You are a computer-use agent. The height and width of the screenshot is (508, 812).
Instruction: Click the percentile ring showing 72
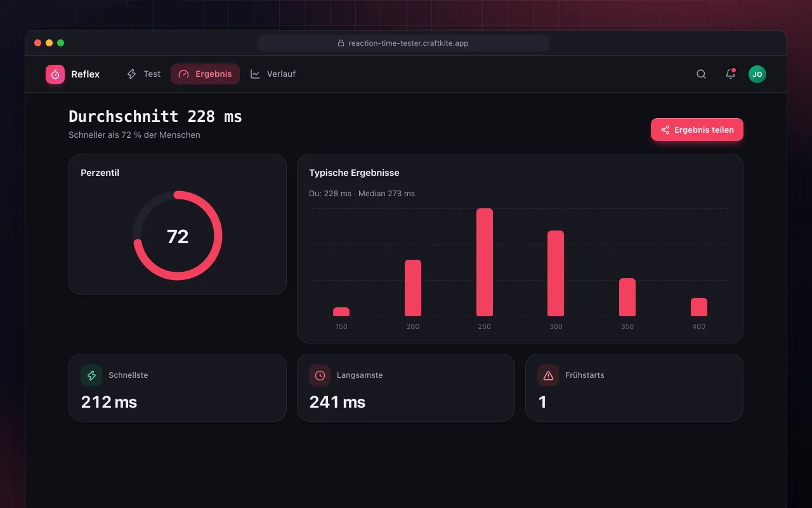click(178, 236)
